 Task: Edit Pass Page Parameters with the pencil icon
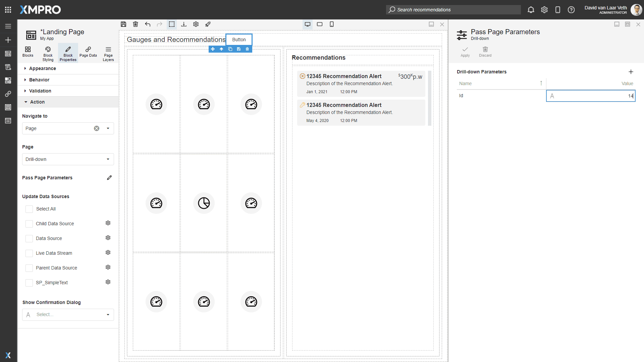point(109,178)
